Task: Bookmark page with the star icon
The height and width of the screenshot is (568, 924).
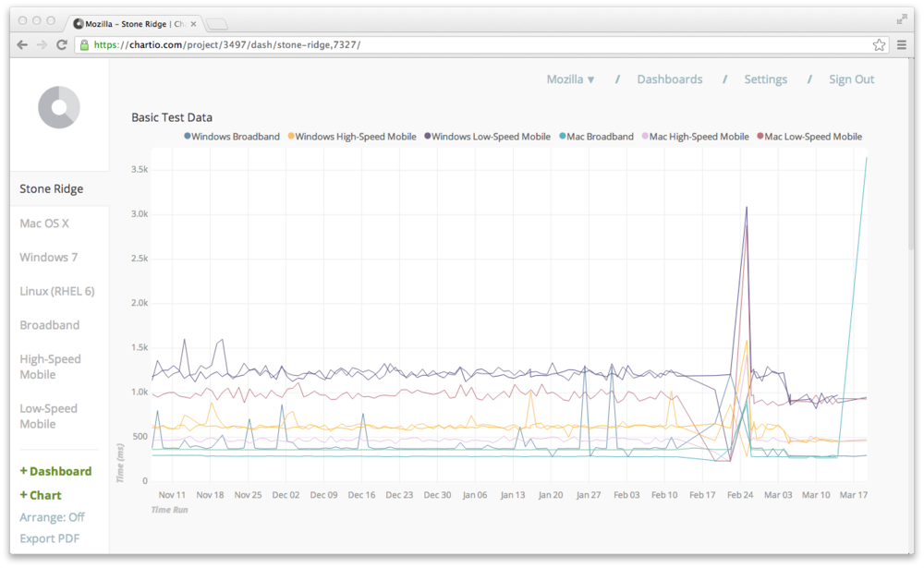Action: [879, 44]
